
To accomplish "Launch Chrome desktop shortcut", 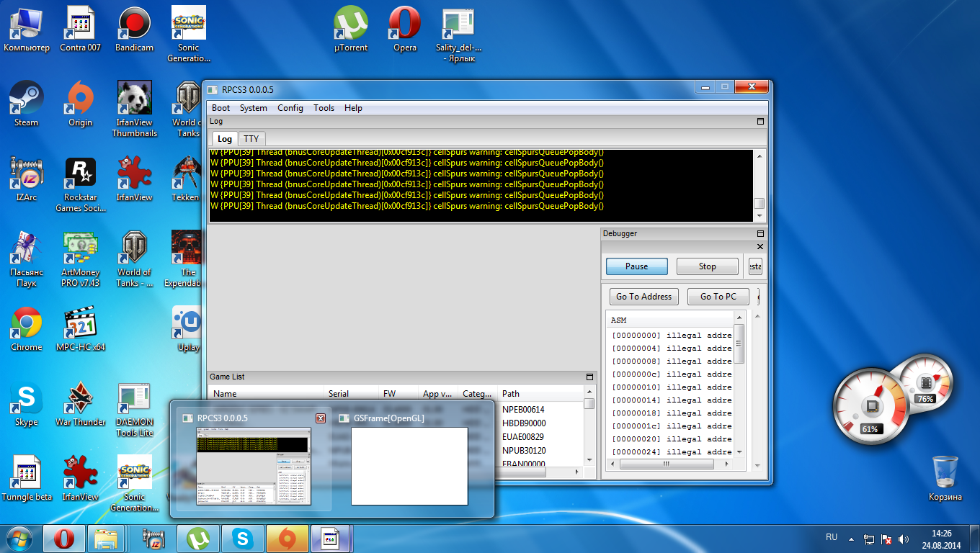I will click(x=27, y=328).
